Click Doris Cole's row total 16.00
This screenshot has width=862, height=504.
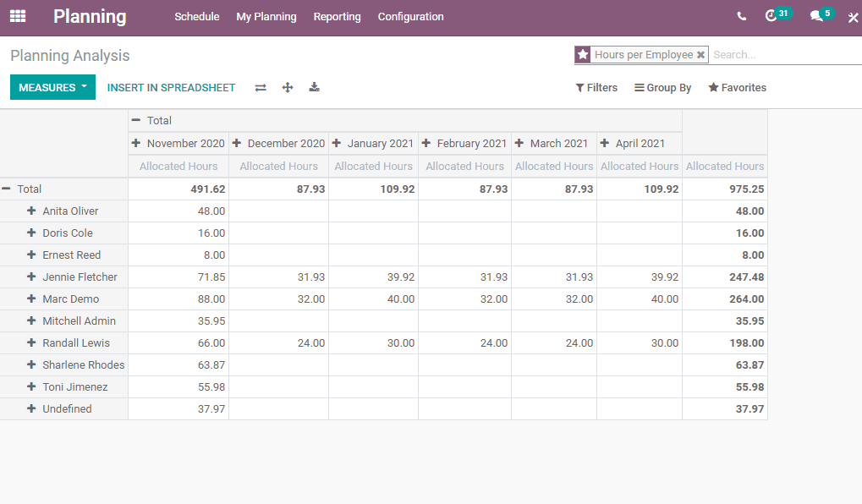point(725,233)
